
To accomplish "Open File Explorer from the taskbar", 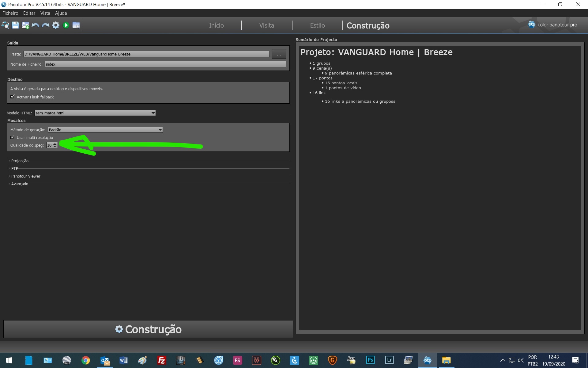I will [x=447, y=360].
